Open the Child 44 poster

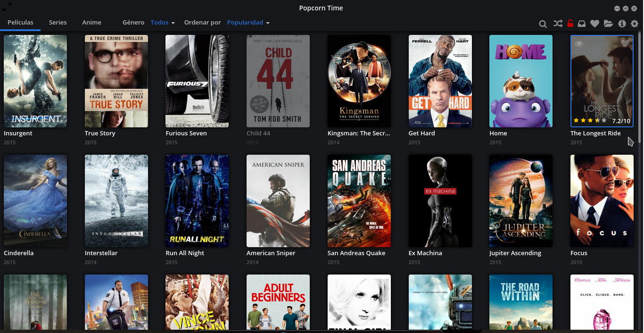click(278, 81)
